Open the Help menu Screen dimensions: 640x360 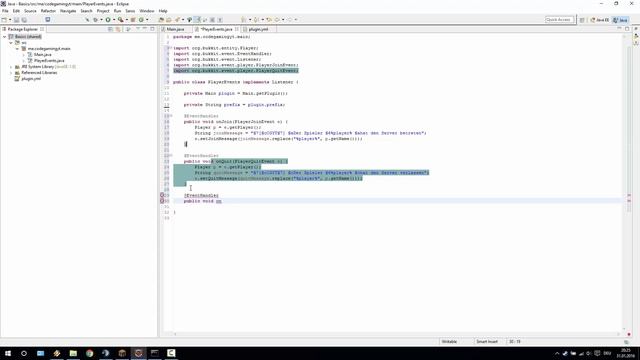coord(163,11)
